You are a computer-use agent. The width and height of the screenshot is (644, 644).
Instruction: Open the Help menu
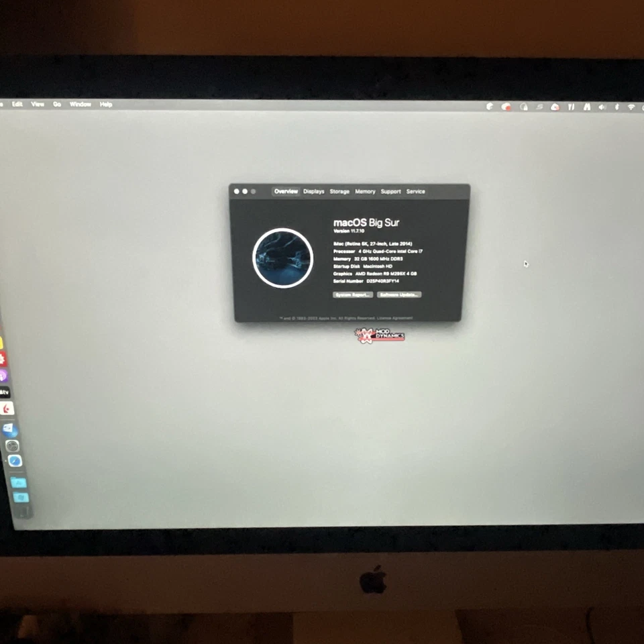105,104
